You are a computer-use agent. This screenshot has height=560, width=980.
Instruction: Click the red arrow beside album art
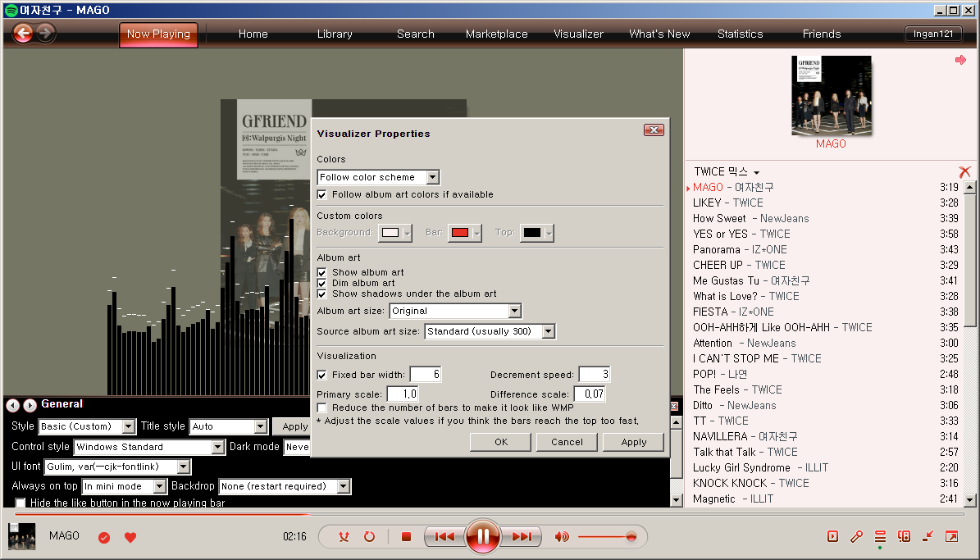[960, 60]
